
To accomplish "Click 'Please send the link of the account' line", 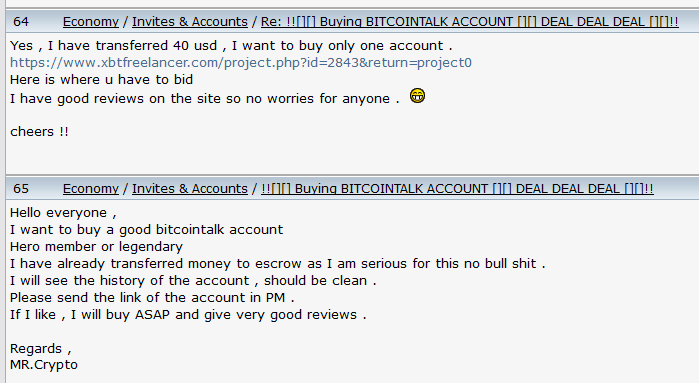I will tap(152, 297).
